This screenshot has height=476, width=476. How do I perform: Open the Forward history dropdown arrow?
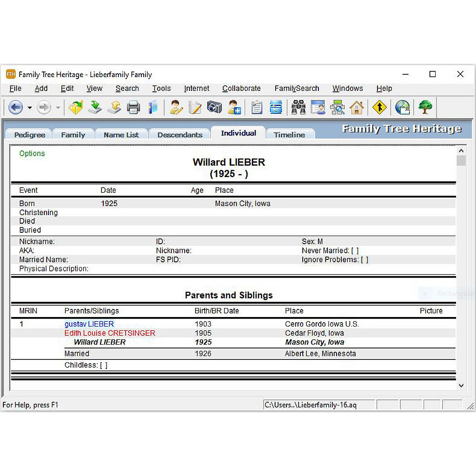[x=58, y=108]
